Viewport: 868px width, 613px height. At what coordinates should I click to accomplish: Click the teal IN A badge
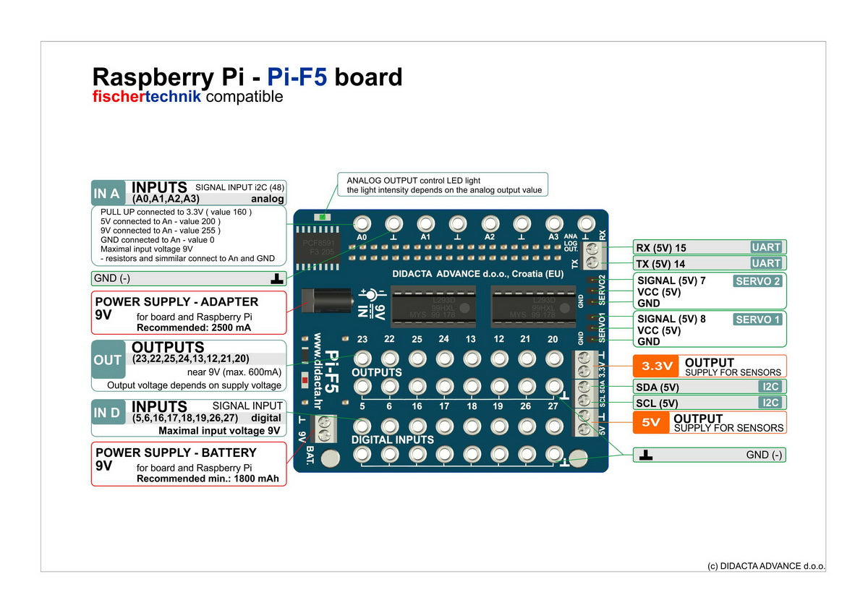(107, 193)
